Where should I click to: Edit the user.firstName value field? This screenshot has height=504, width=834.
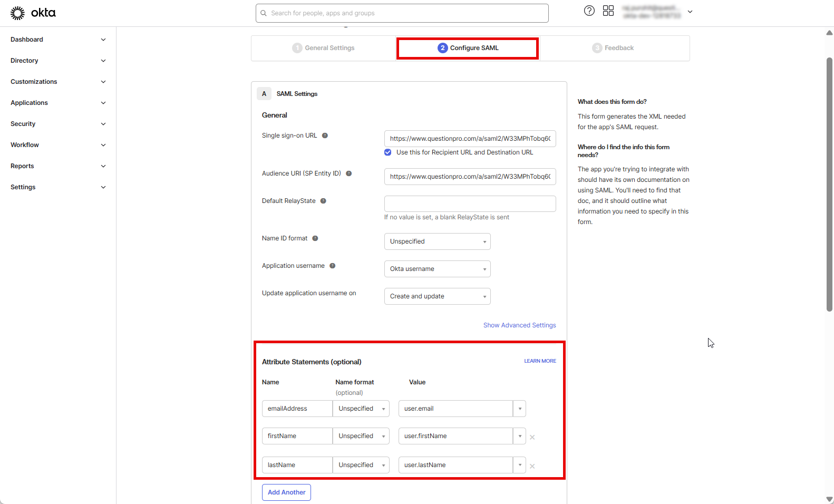point(456,436)
